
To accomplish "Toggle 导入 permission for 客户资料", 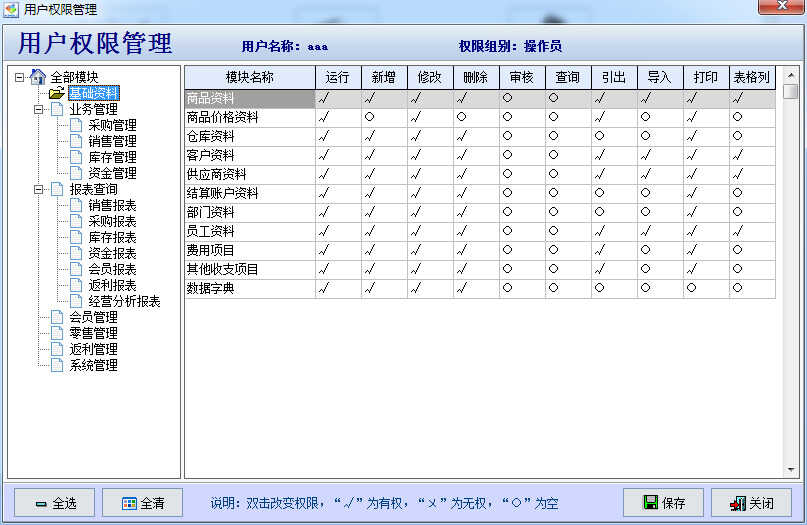I will coord(660,155).
